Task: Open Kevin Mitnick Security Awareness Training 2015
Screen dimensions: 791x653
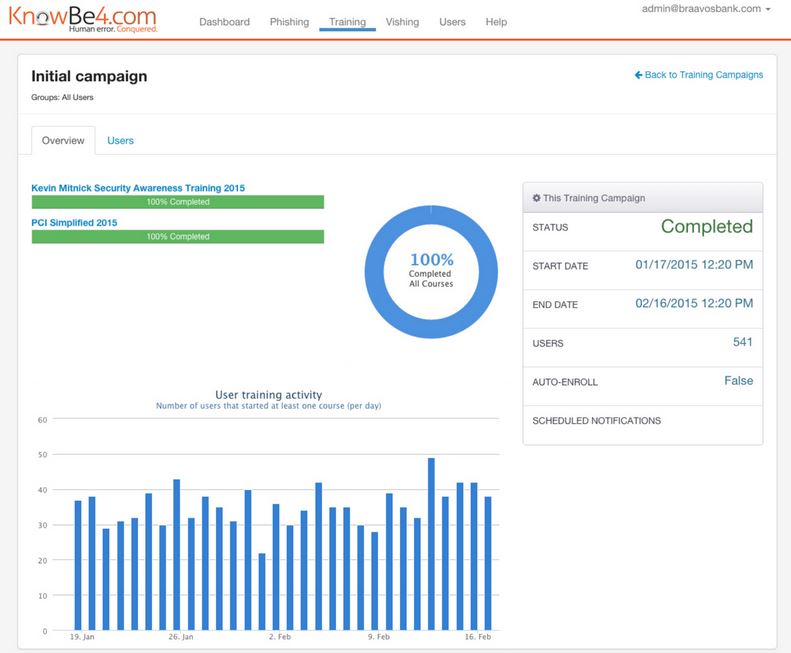Action: click(x=138, y=188)
